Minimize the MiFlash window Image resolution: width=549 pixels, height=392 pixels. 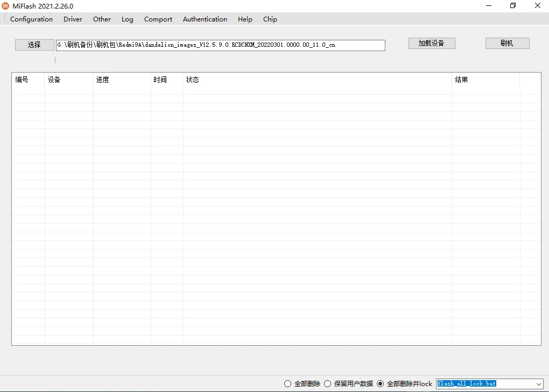point(489,5)
